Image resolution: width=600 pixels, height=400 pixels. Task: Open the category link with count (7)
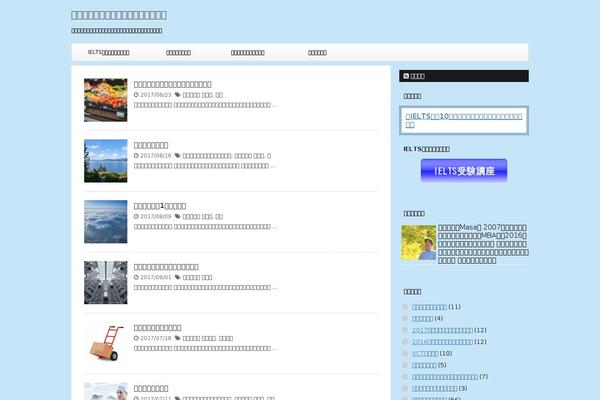(445, 377)
